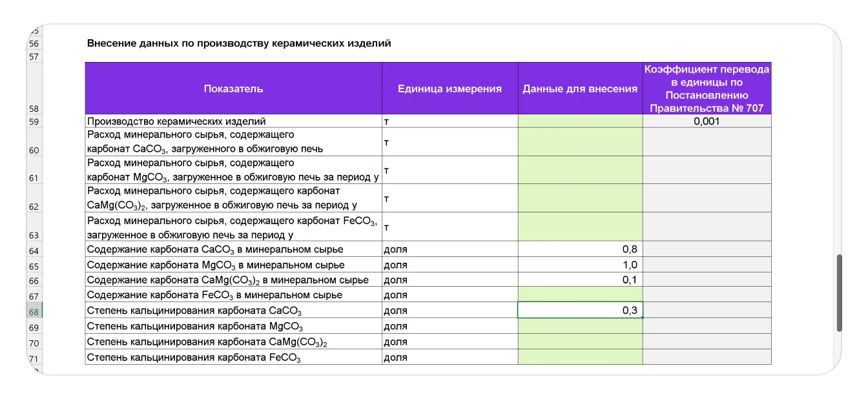Click the label 'Производство керамических изделий'
The image size is (868, 399).
pyautogui.click(x=176, y=121)
